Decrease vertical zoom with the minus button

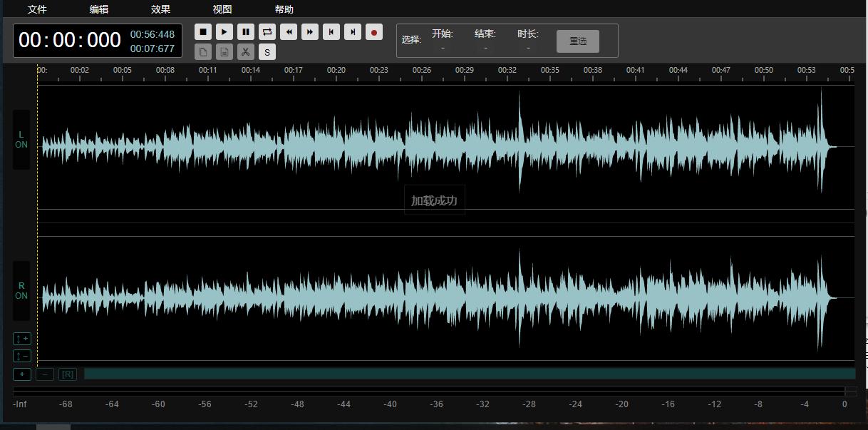point(21,356)
